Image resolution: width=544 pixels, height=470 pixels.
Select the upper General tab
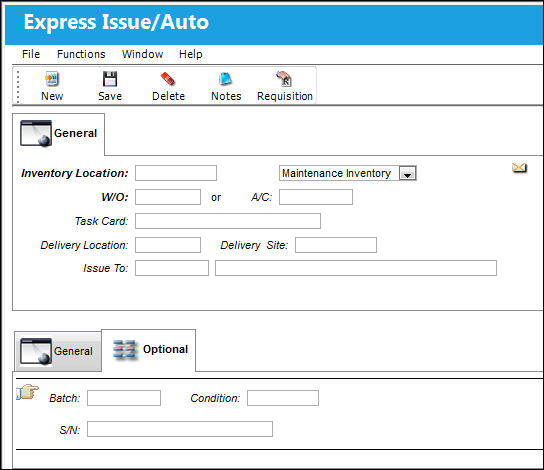click(59, 134)
